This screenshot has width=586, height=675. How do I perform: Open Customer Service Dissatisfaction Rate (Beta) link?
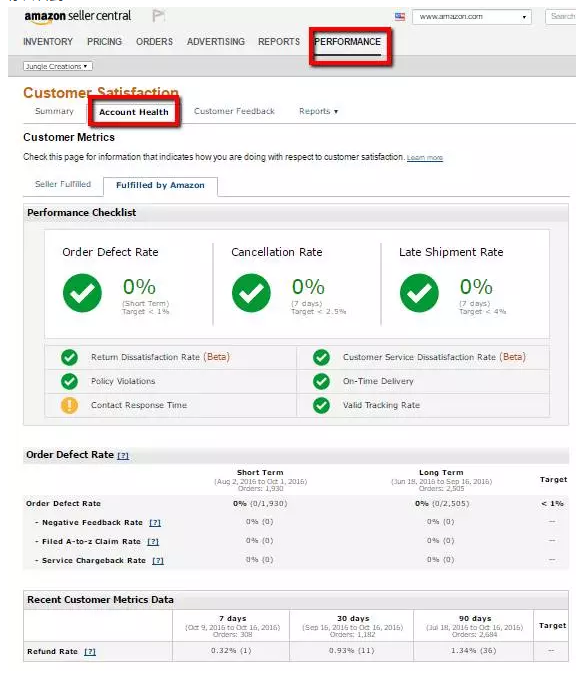click(434, 357)
